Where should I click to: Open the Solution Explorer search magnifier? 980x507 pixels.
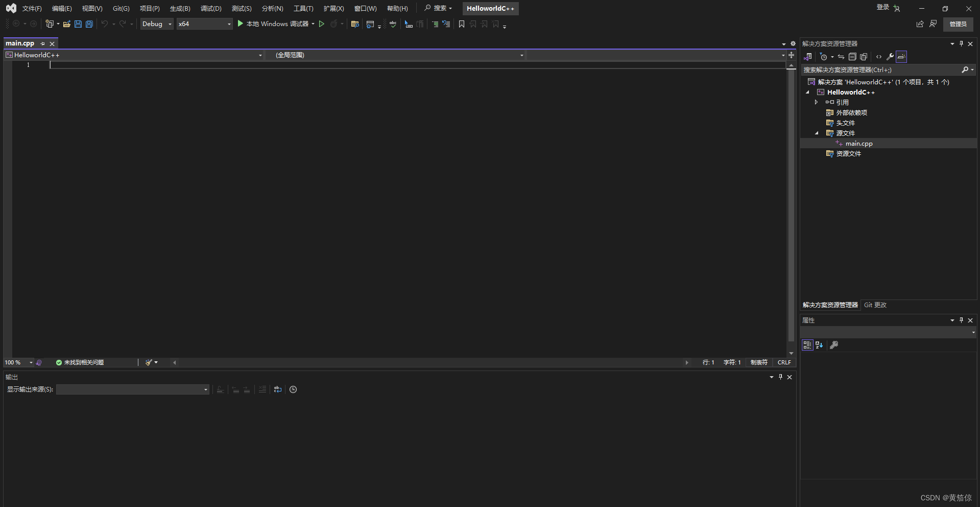coord(966,70)
